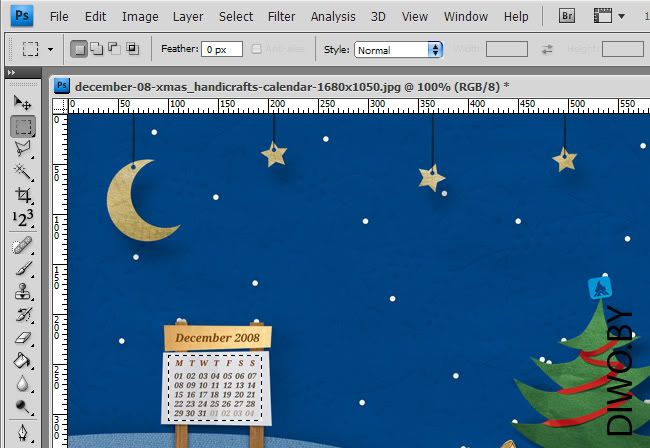650x448 pixels.
Task: Open the Window menu
Action: [x=466, y=17]
